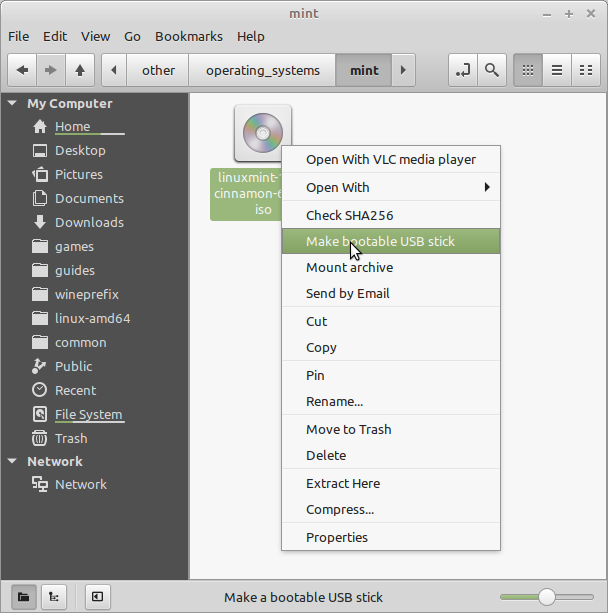Adjust the zoom slider in status bar
Image resolution: width=608 pixels, height=613 pixels.
(x=547, y=597)
